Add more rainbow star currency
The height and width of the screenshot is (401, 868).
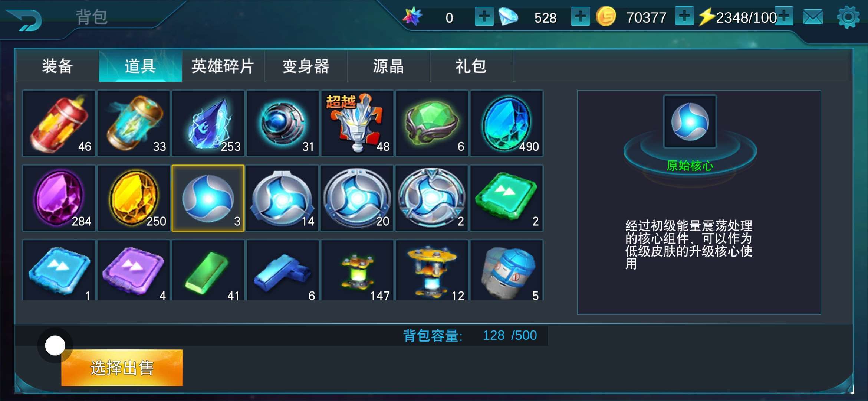pyautogui.click(x=484, y=17)
